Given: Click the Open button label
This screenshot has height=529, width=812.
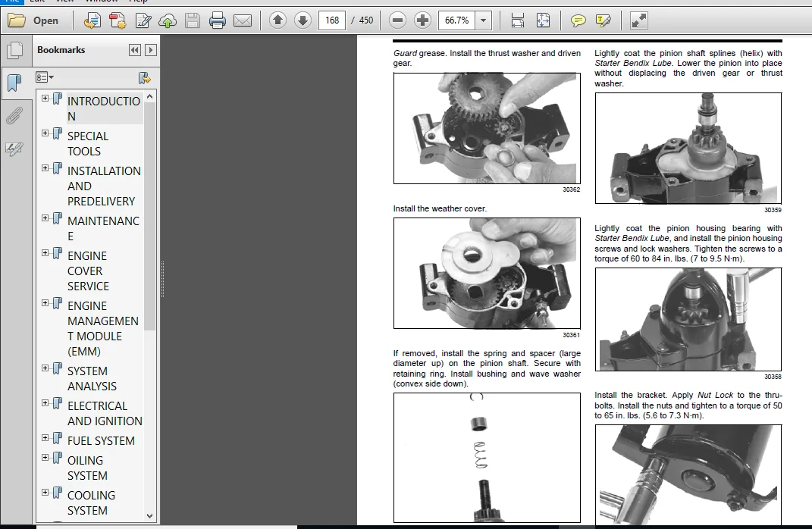Looking at the screenshot, I should [x=45, y=20].
